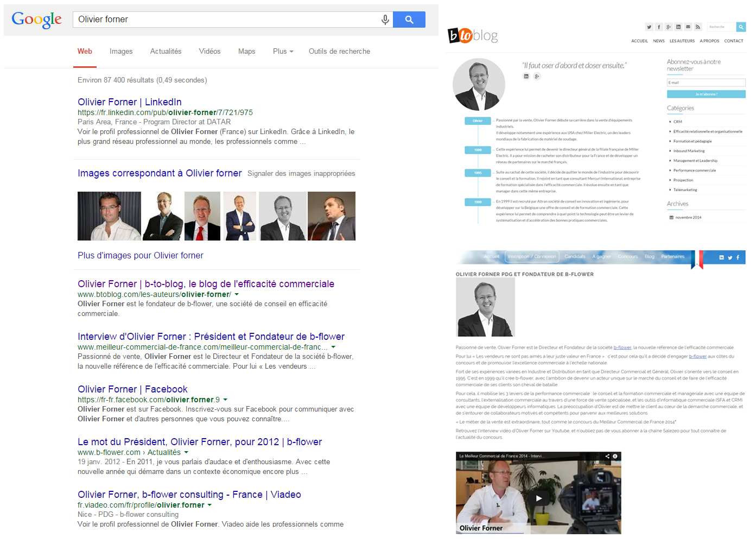Open image thumbnail of man with red tie

pyautogui.click(x=202, y=216)
